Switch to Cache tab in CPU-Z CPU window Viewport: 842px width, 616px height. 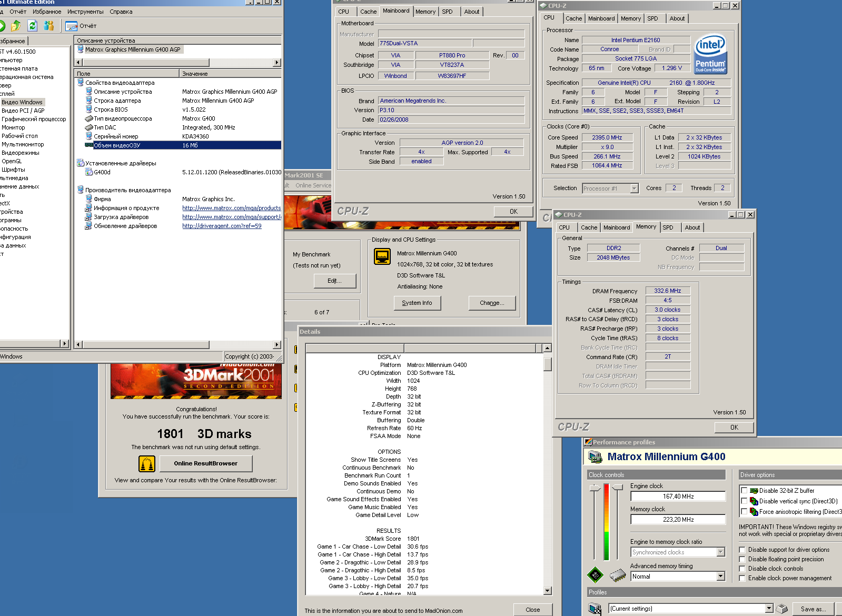click(573, 18)
